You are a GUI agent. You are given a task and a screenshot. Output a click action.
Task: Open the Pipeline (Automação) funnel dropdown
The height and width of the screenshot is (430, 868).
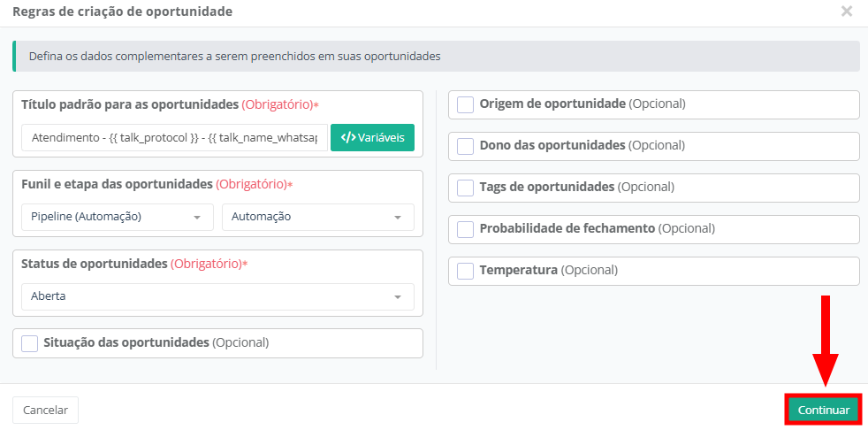pyautogui.click(x=117, y=217)
